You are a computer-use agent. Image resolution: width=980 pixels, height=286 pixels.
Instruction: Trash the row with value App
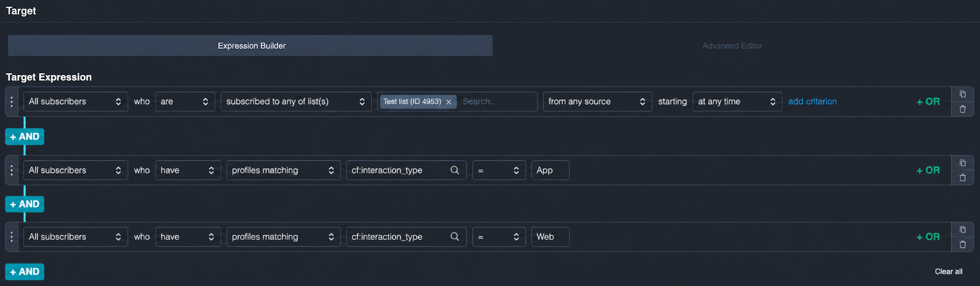(x=962, y=177)
